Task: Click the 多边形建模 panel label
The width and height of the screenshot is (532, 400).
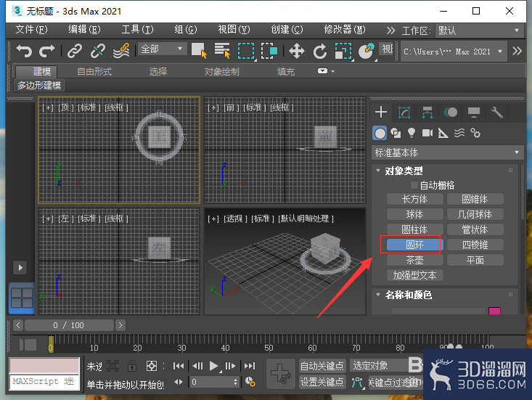Action: 39,85
